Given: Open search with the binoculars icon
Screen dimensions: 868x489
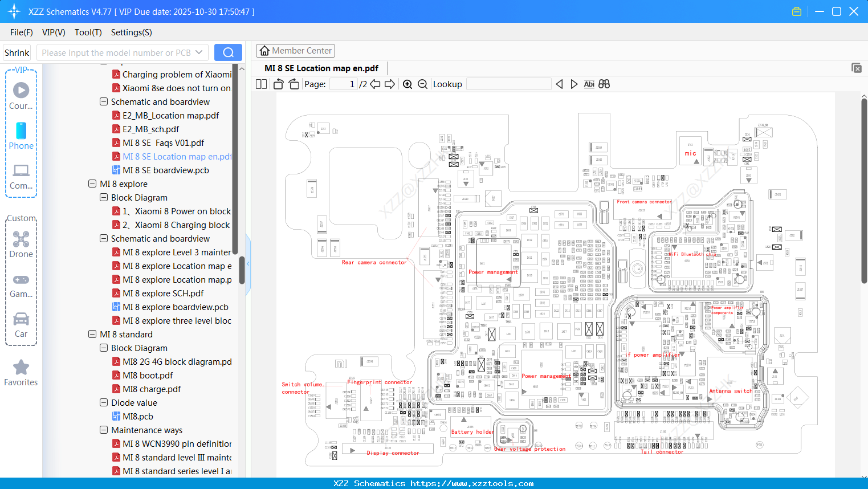Looking at the screenshot, I should pos(604,84).
